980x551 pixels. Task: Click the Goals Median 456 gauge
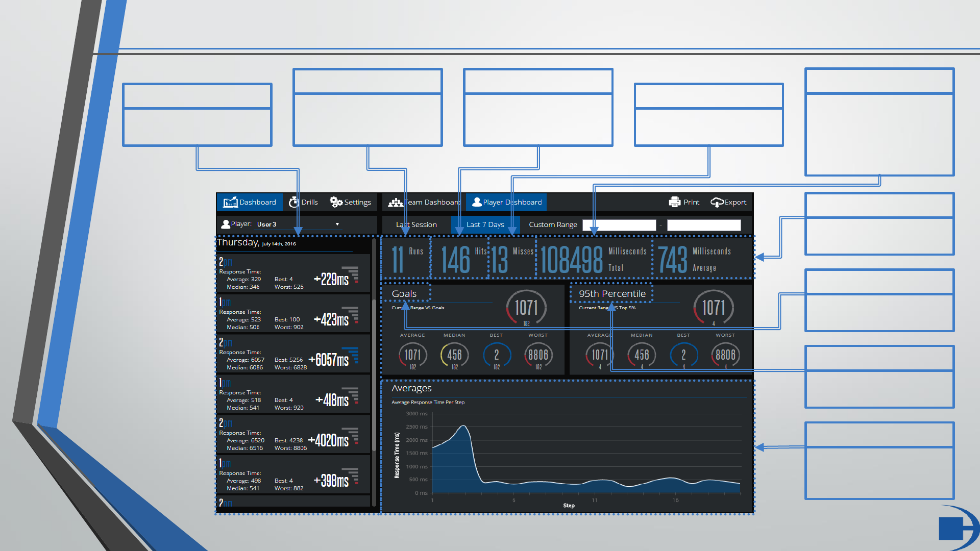point(454,355)
